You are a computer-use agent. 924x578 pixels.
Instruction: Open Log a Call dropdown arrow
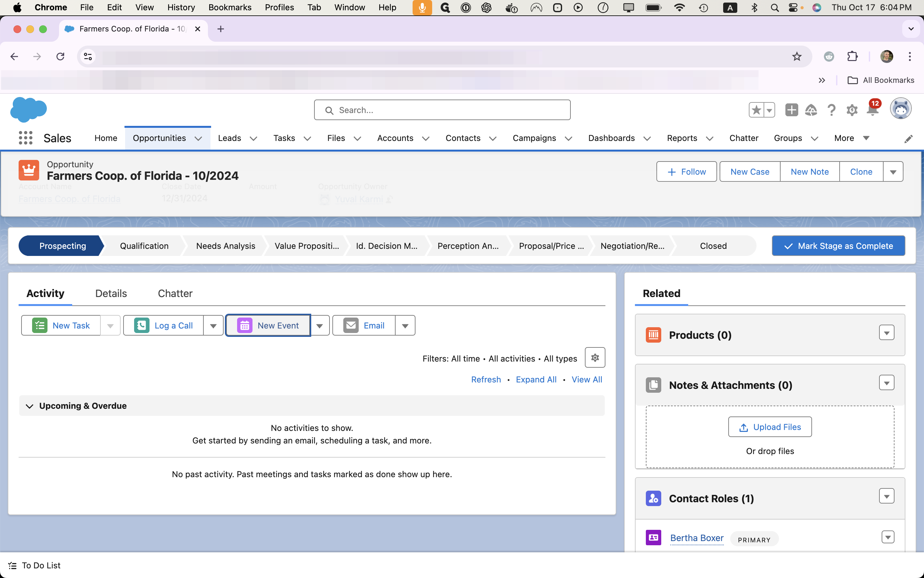coord(213,325)
